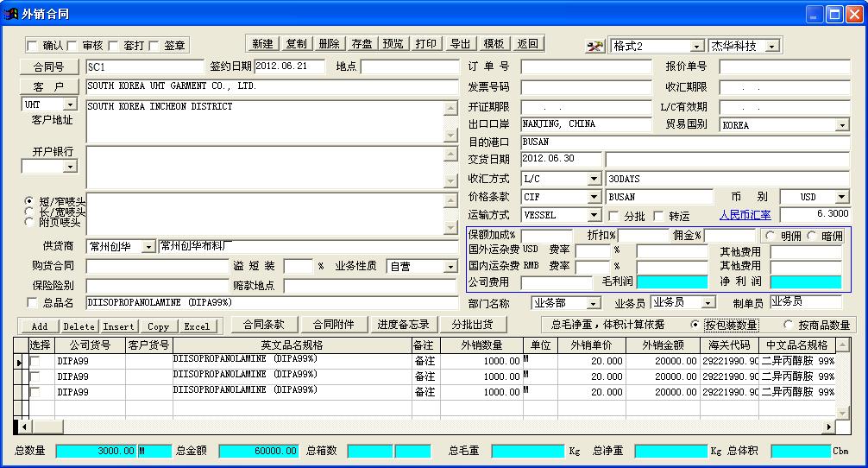Open the CIF 价格条款 dropdown
868x468 pixels.
pyautogui.click(x=594, y=197)
